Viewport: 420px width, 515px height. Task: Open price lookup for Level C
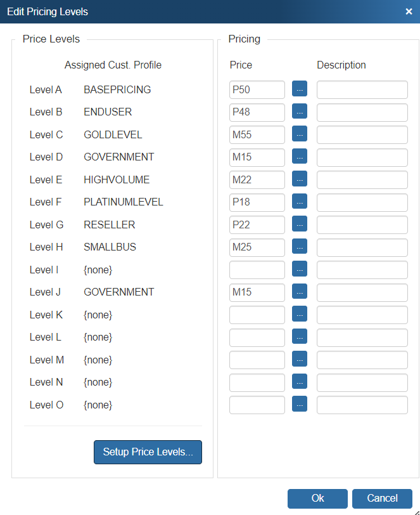pos(299,134)
